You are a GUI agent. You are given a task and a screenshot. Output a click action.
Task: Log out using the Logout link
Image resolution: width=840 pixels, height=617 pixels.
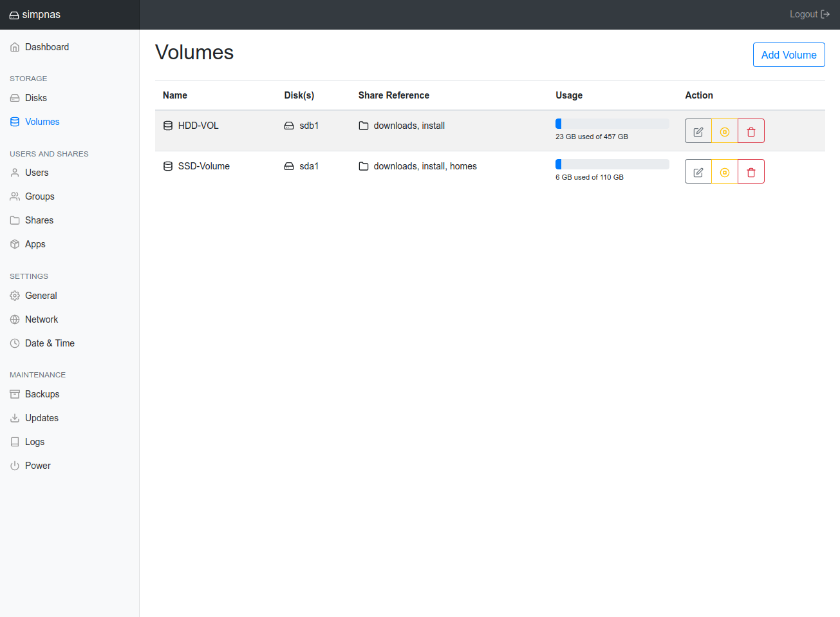809,14
